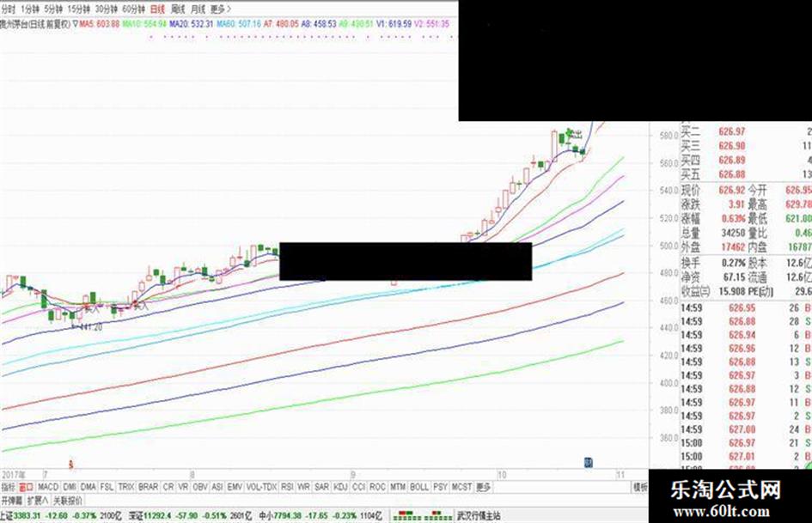Image resolution: width=812 pixels, height=523 pixels.
Task: Apply the PSY indicator
Action: (440, 487)
